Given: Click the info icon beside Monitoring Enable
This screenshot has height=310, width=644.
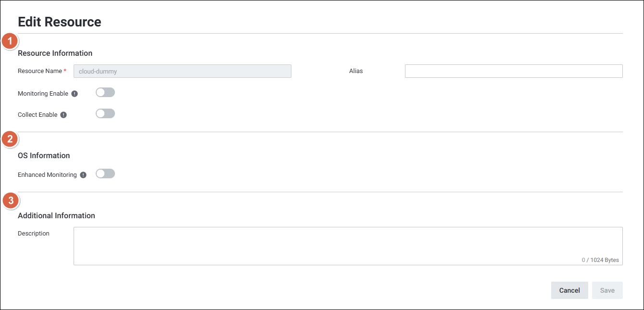Looking at the screenshot, I should click(75, 94).
